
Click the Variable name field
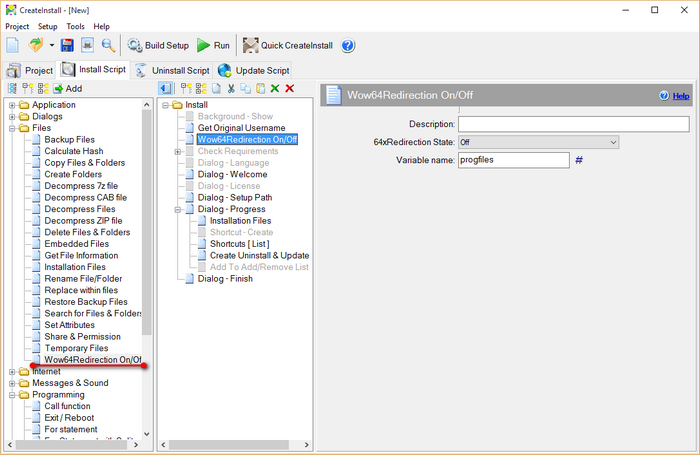tap(514, 160)
